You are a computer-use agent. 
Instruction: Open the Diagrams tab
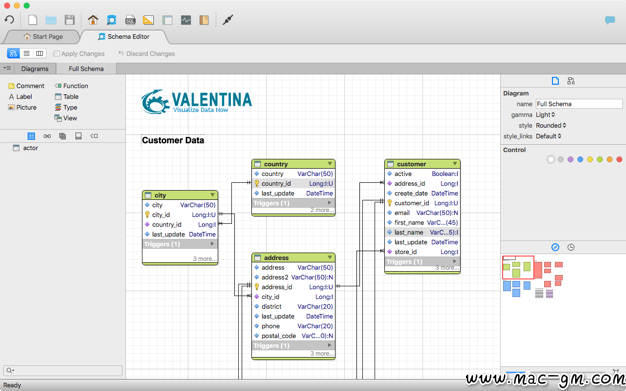point(35,69)
